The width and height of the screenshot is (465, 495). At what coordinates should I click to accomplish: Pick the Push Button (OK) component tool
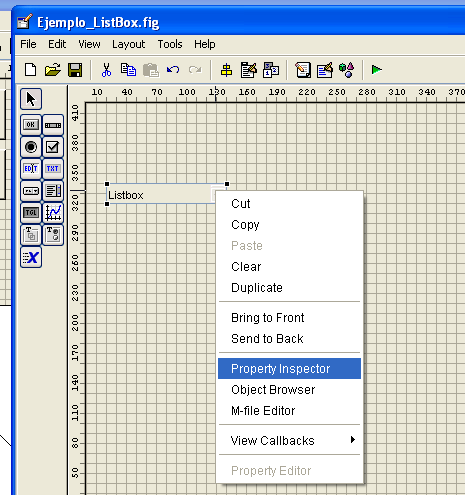31,125
